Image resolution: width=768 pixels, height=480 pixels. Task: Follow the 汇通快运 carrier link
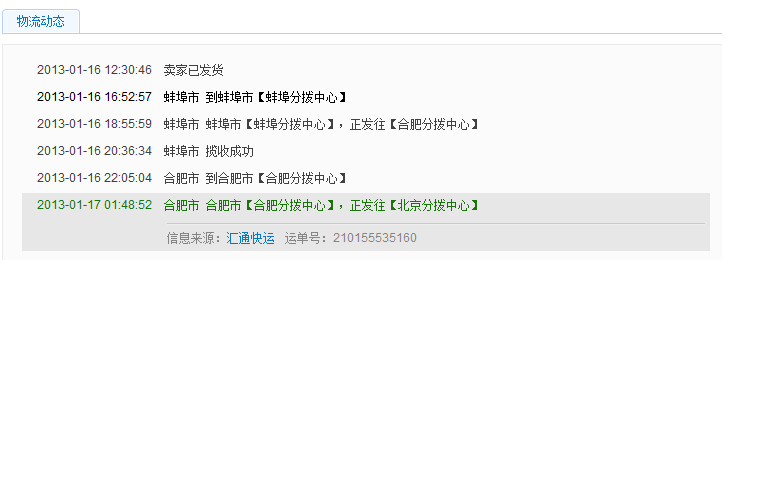250,238
